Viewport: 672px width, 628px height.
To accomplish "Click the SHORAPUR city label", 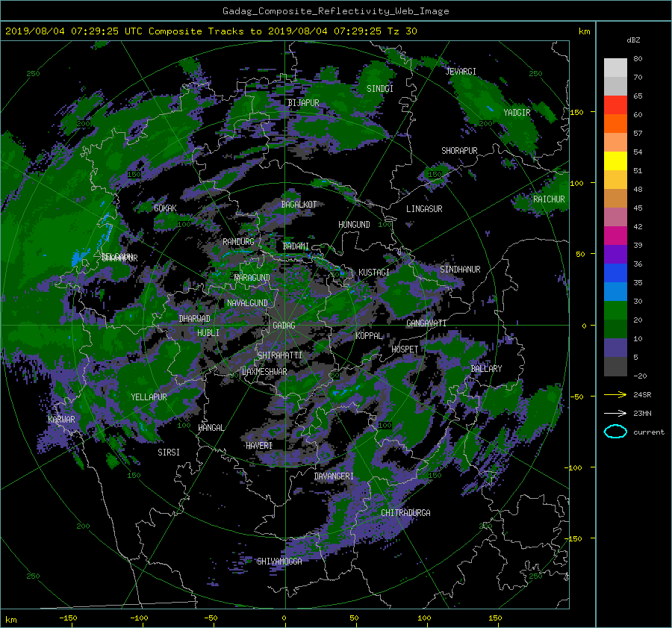I will click(x=459, y=151).
